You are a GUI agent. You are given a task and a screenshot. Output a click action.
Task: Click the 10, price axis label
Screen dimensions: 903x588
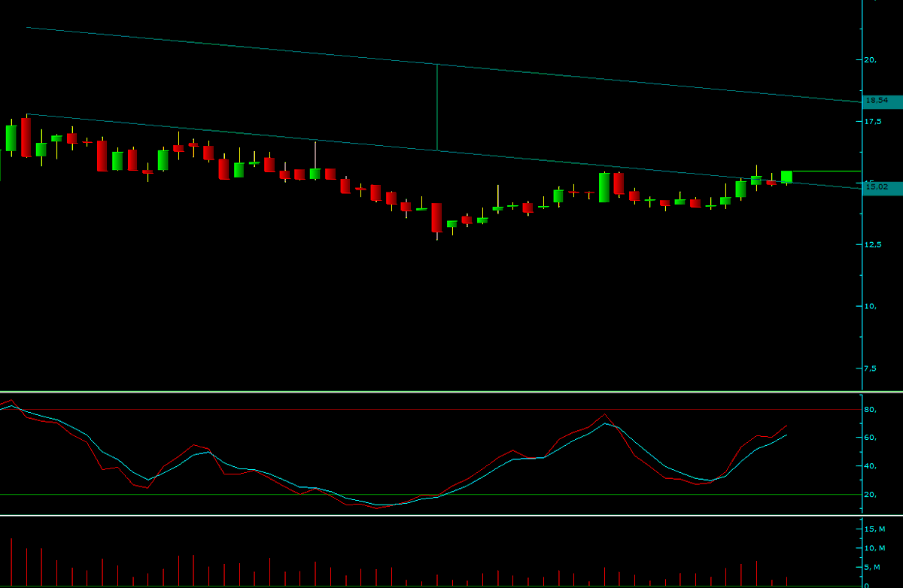point(871,306)
